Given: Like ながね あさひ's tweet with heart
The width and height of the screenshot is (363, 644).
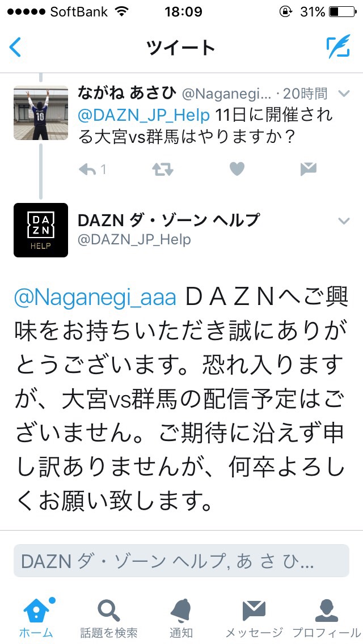Looking at the screenshot, I should (237, 169).
